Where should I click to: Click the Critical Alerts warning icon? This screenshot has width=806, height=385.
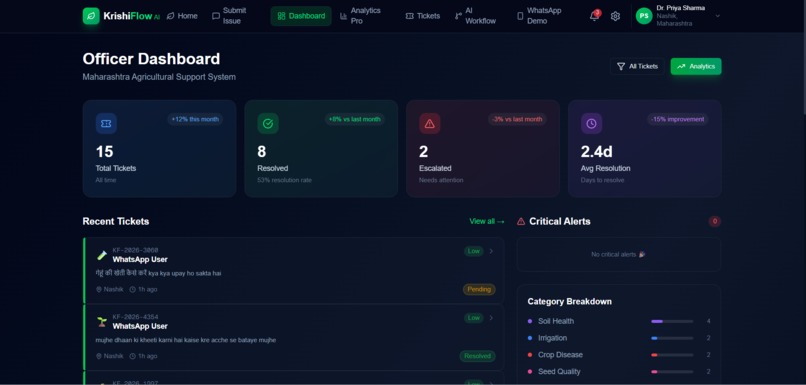[521, 222]
